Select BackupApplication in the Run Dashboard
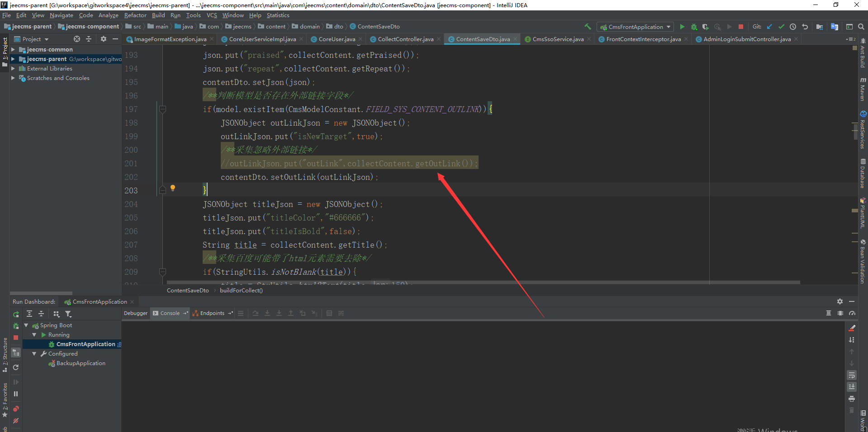The height and width of the screenshot is (432, 868). point(81,363)
